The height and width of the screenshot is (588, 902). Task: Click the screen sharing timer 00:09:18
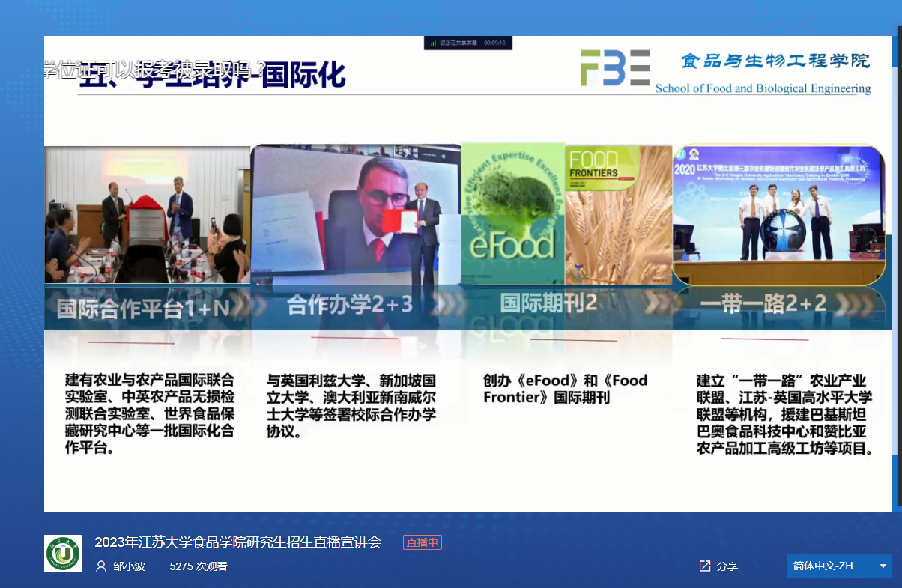494,43
